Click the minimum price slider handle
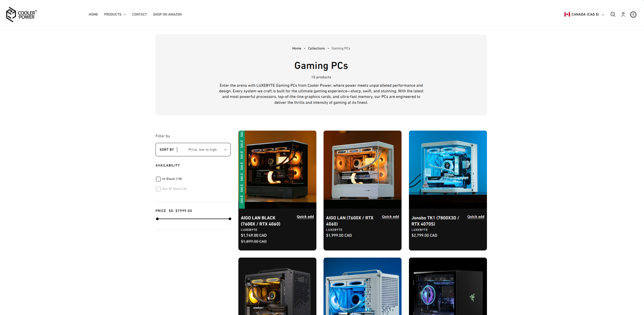Screen dimensions: 644x315 [157, 219]
